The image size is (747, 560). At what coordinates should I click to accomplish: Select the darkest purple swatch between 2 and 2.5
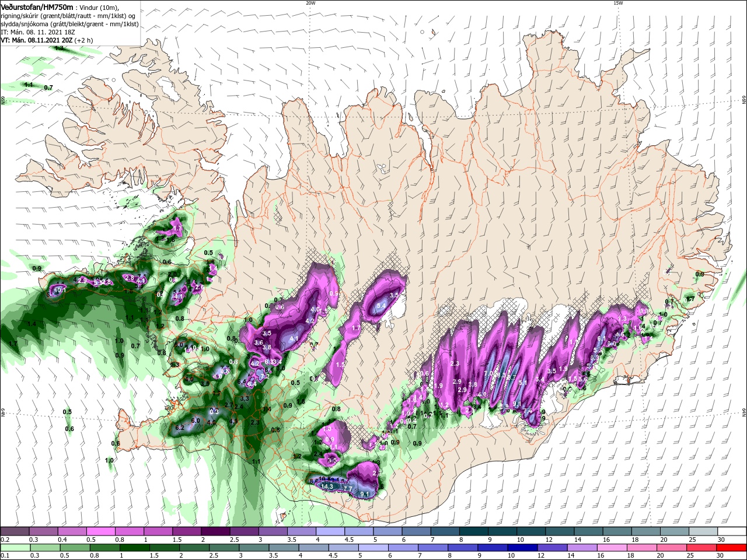tap(215, 531)
